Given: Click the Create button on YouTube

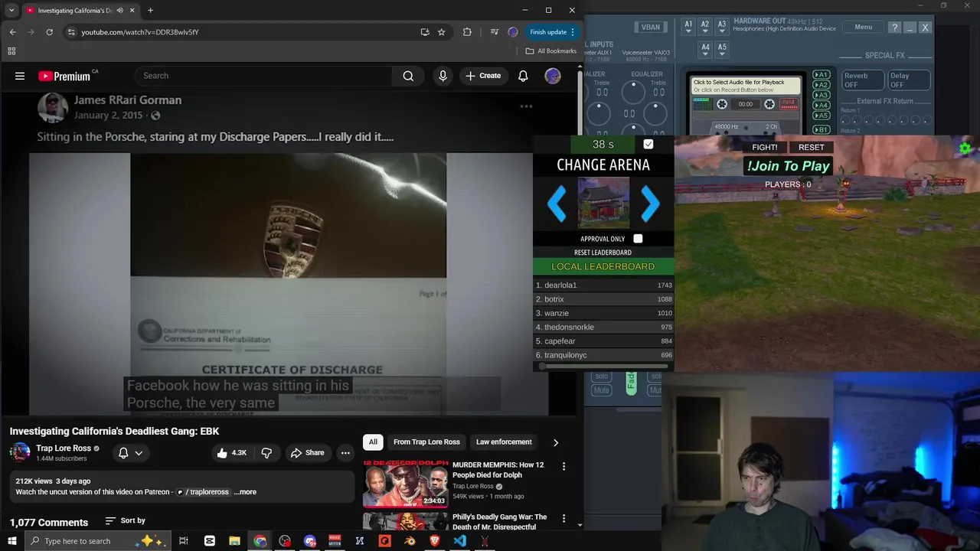Looking at the screenshot, I should coord(483,76).
